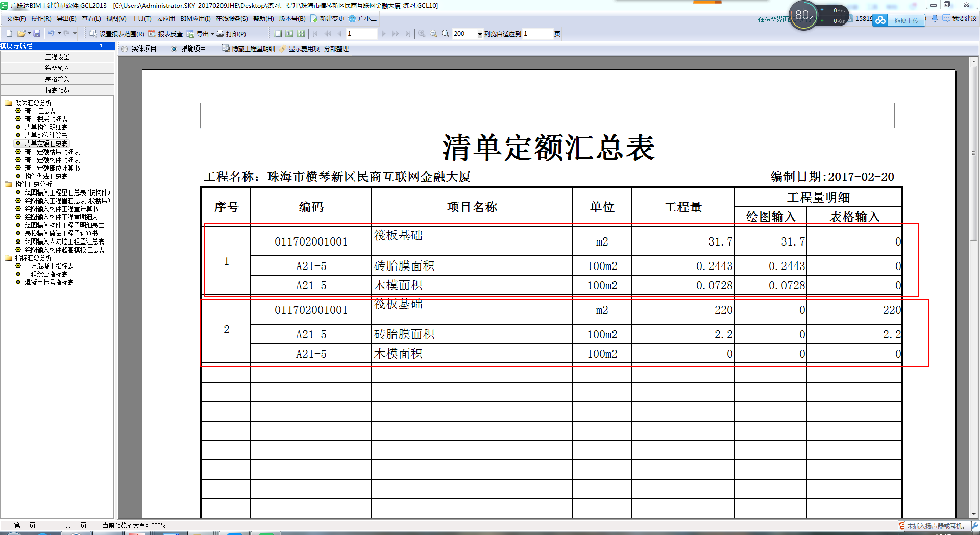This screenshot has height=535, width=980.
Task: Collapse the 做法汇总分析 tree folder
Action: click(8, 103)
